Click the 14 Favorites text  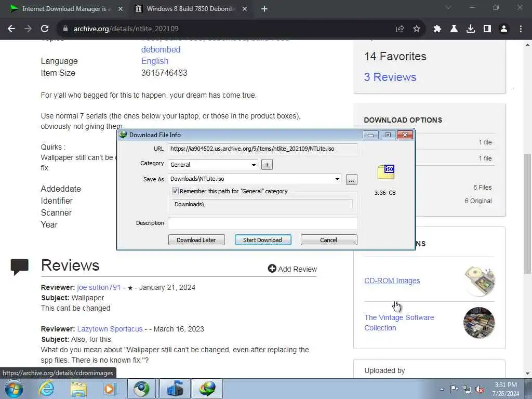395,56
